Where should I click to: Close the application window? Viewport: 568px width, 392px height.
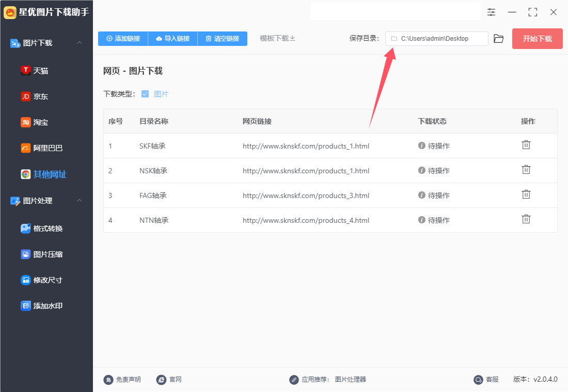(x=553, y=12)
